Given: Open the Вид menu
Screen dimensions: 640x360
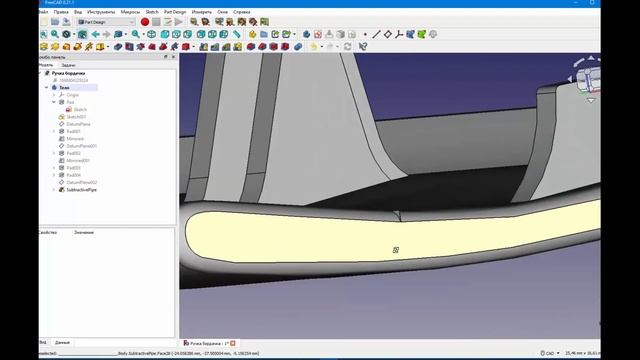Looking at the screenshot, I should click(x=78, y=12).
